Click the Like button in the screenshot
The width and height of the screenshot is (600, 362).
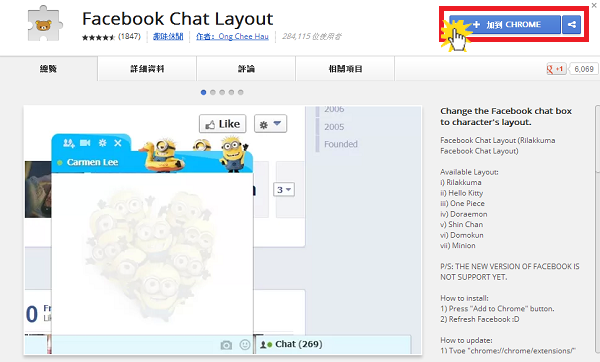[x=223, y=124]
